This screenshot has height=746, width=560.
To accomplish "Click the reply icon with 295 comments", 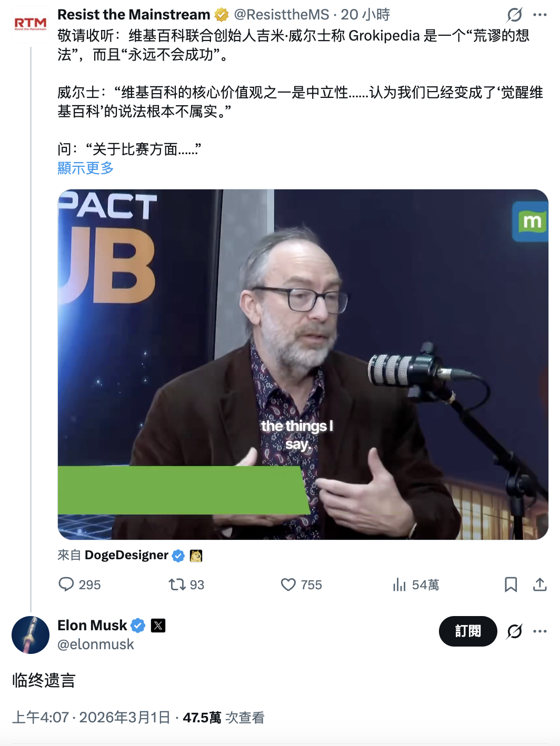I will [66, 584].
